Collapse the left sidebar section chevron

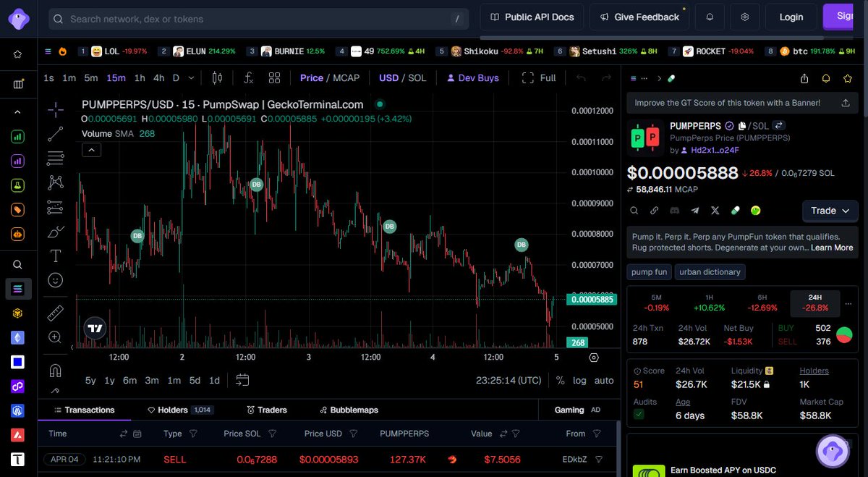click(17, 112)
